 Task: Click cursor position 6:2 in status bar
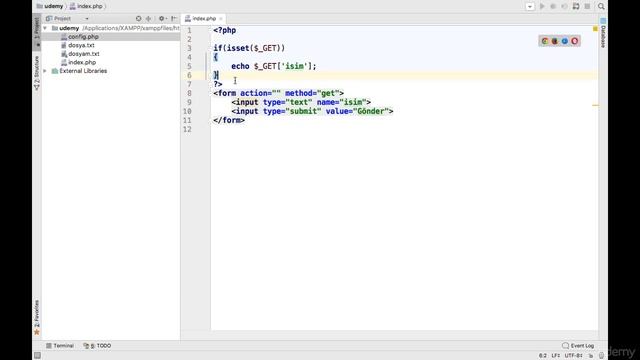(x=542, y=356)
